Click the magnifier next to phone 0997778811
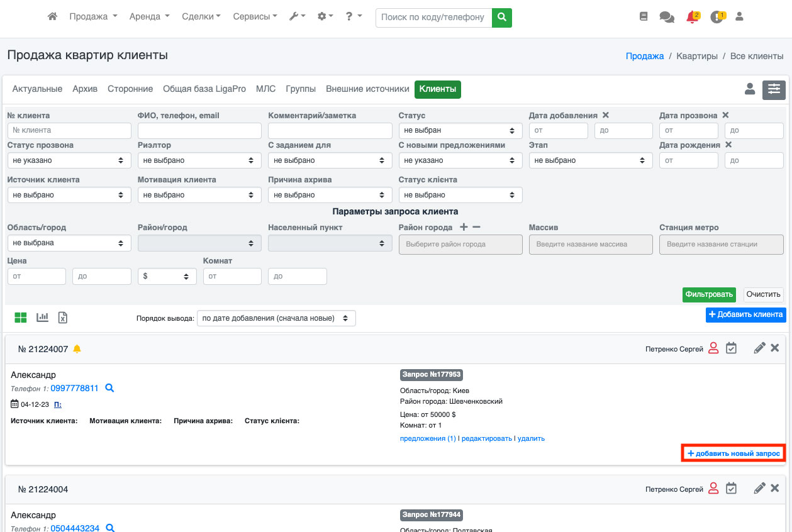Image resolution: width=792 pixels, height=532 pixels. coord(109,389)
